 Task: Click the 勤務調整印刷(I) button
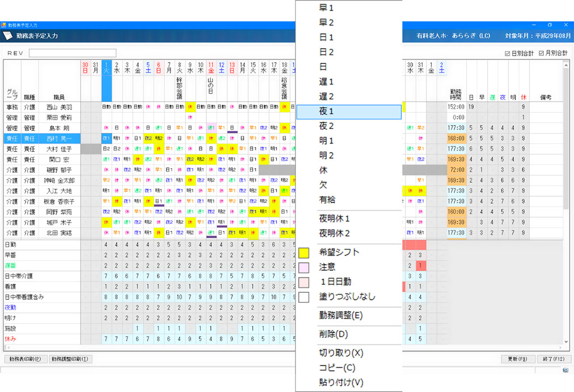[70, 359]
